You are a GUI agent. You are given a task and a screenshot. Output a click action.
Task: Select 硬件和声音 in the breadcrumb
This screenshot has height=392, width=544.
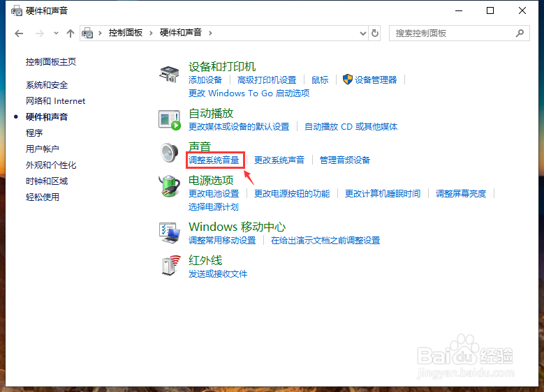pos(180,33)
